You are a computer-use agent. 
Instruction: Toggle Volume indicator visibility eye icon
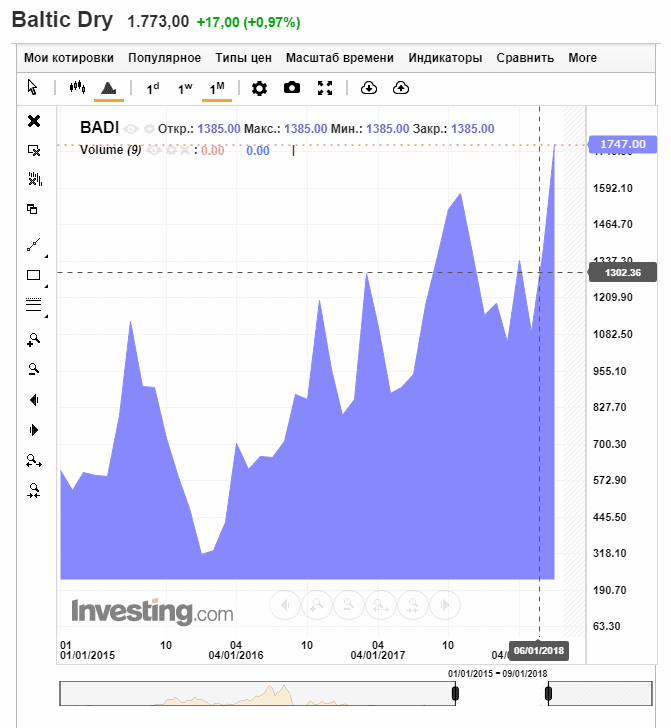point(153,150)
